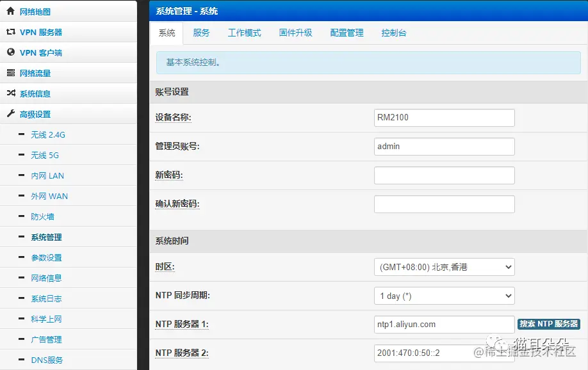The height and width of the screenshot is (370, 588).
Task: Expand the NTP 同步周期 dropdown
Action: point(444,296)
